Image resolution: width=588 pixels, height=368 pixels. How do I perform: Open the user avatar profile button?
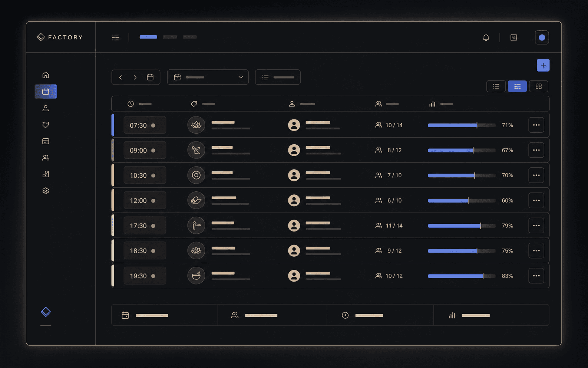(542, 37)
